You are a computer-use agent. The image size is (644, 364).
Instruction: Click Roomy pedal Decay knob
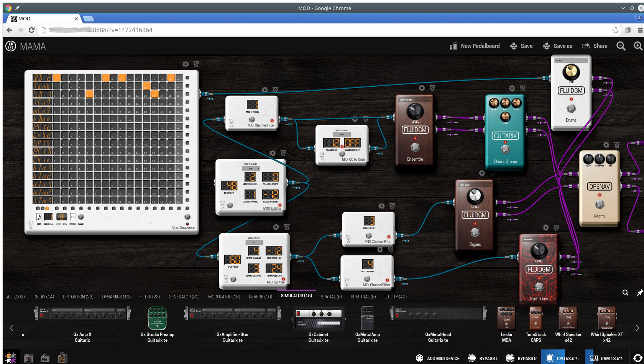click(588, 159)
